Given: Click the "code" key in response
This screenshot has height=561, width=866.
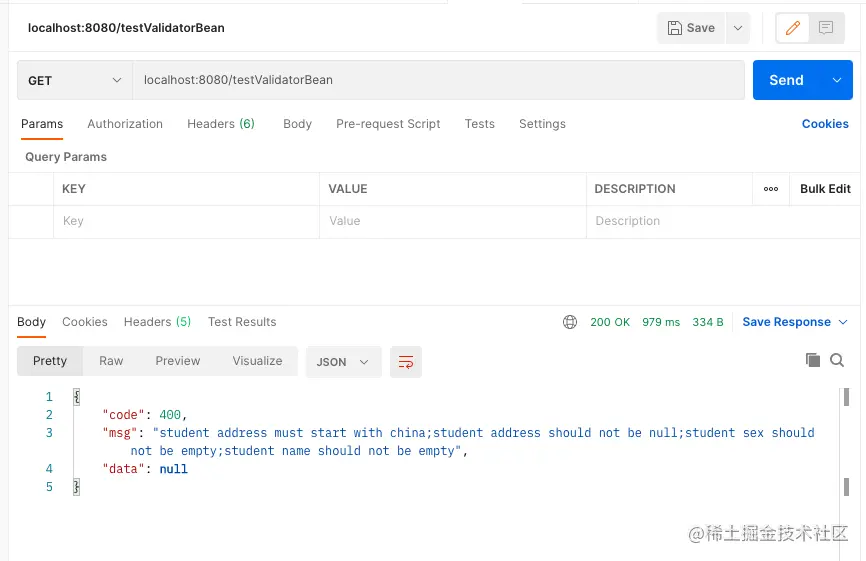Looking at the screenshot, I should pyautogui.click(x=123, y=415).
